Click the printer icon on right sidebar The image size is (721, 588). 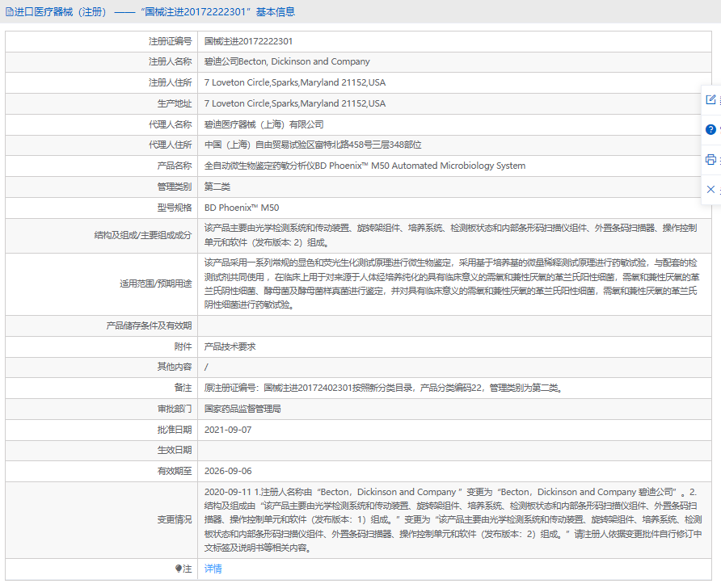point(710,159)
